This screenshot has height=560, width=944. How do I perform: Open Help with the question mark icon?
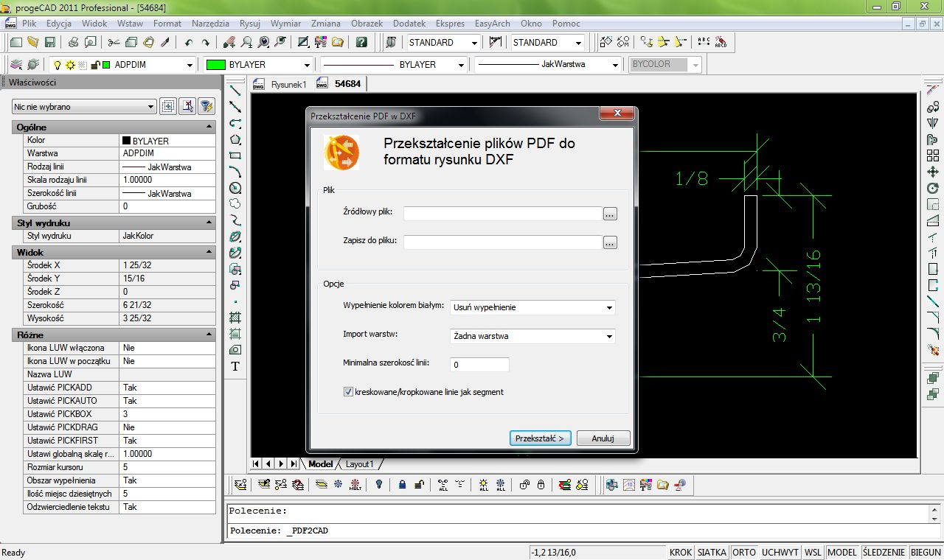click(361, 42)
